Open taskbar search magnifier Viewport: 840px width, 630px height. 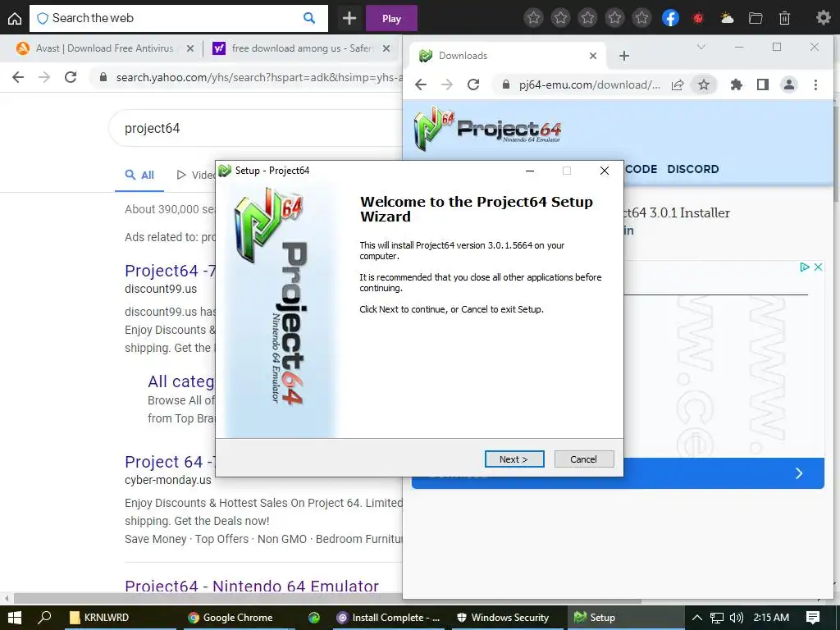[45, 617]
